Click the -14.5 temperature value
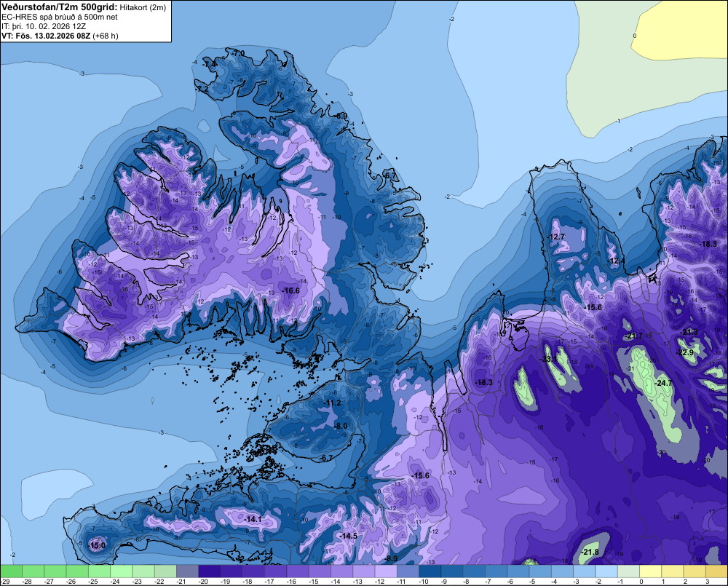 348,536
